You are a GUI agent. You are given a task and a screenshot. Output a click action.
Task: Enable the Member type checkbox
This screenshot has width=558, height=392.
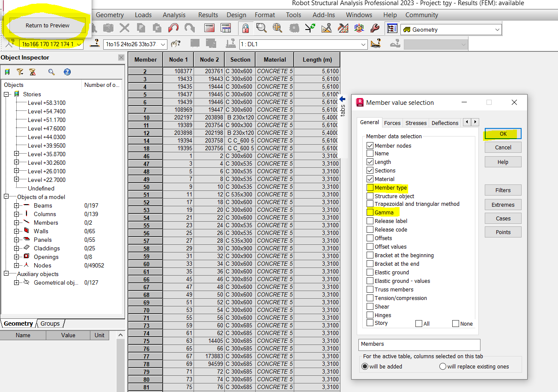tap(370, 188)
